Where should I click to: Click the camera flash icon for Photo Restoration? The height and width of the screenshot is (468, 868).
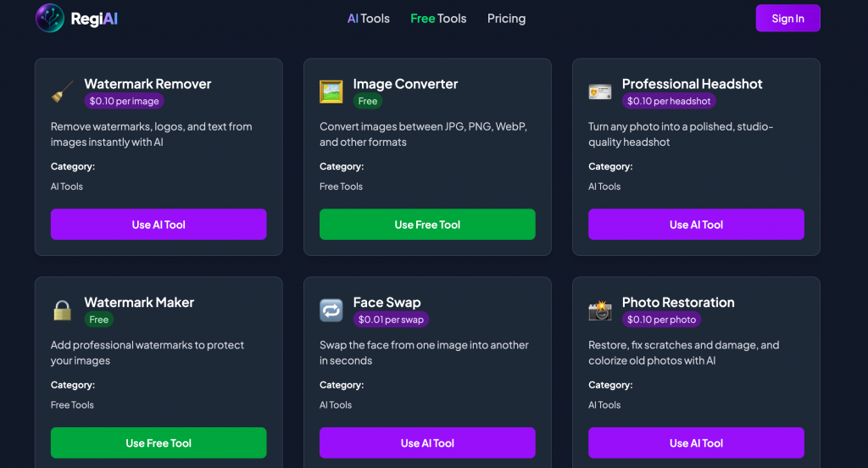(600, 310)
